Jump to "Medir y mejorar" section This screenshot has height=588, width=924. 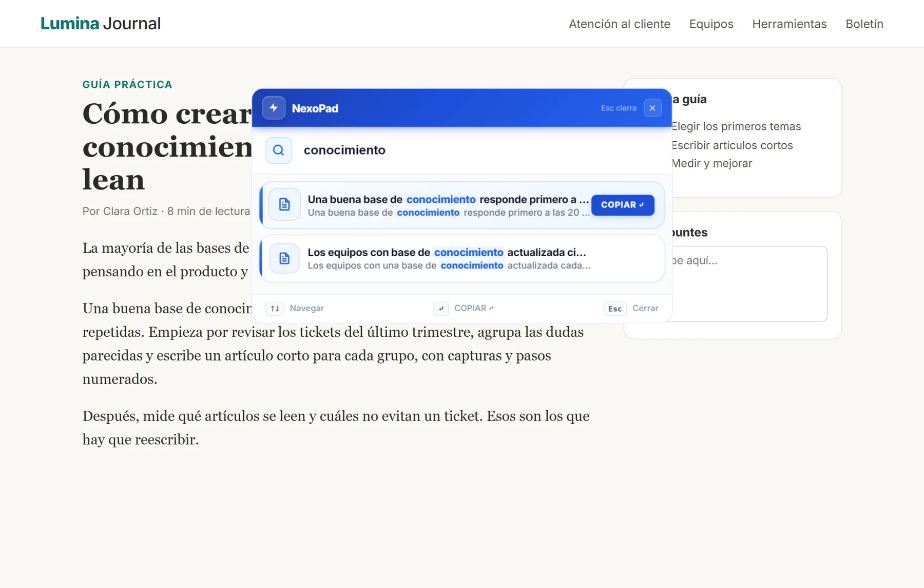click(712, 163)
